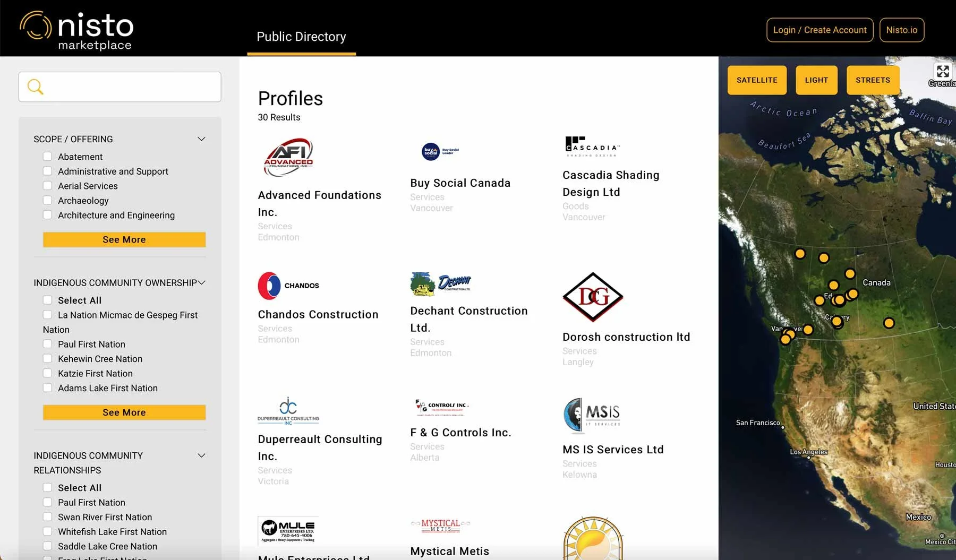Check Adams Lake First Nation checkbox
Image resolution: width=956 pixels, height=560 pixels.
(47, 387)
